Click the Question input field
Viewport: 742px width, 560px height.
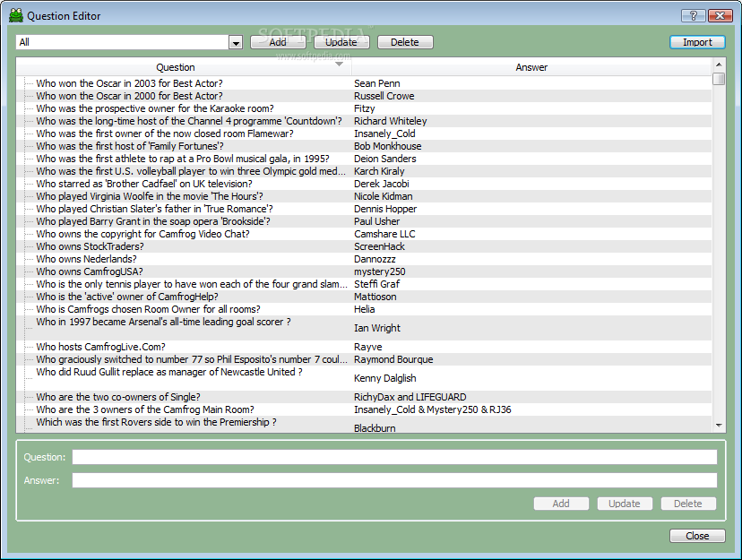pyautogui.click(x=394, y=457)
